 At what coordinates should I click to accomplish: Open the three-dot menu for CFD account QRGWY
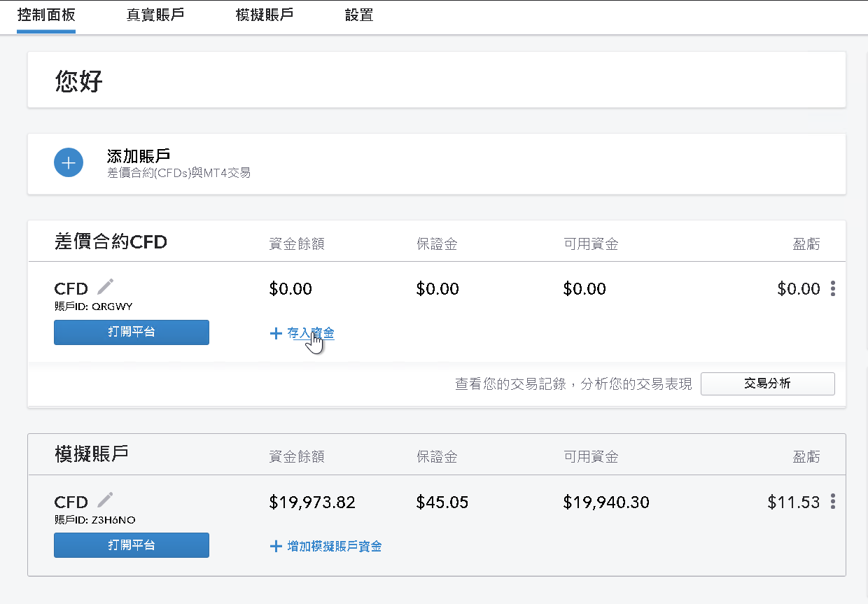click(x=833, y=288)
